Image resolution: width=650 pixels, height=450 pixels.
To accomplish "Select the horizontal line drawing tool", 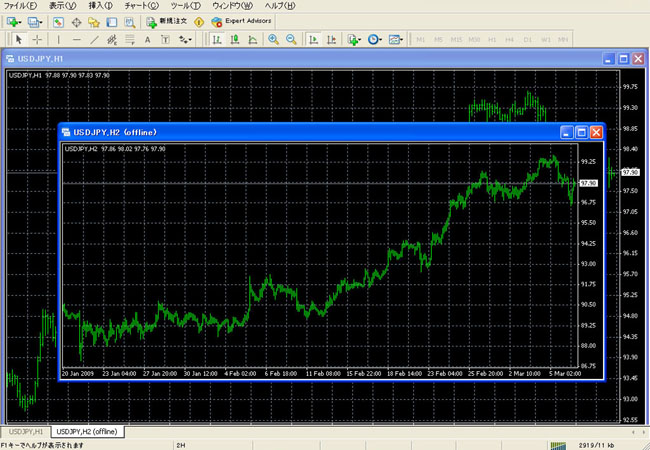I will (76, 39).
